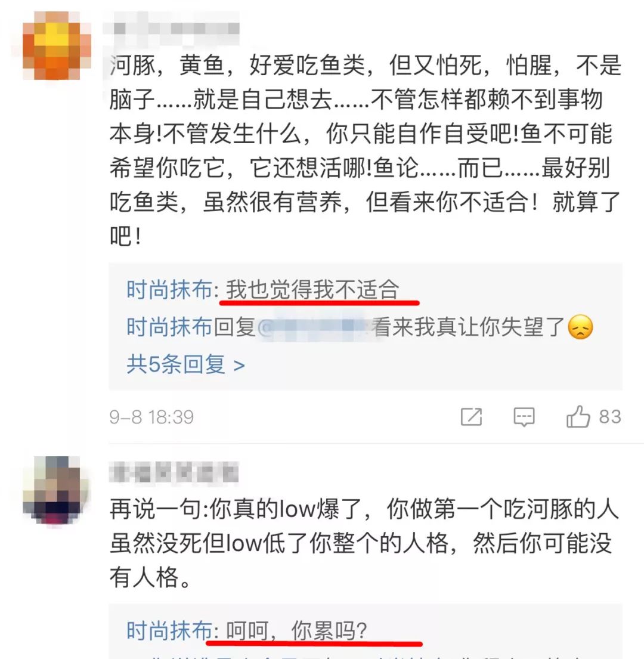
Task: Open the pixelated orange avatar's profile
Action: tap(56, 46)
